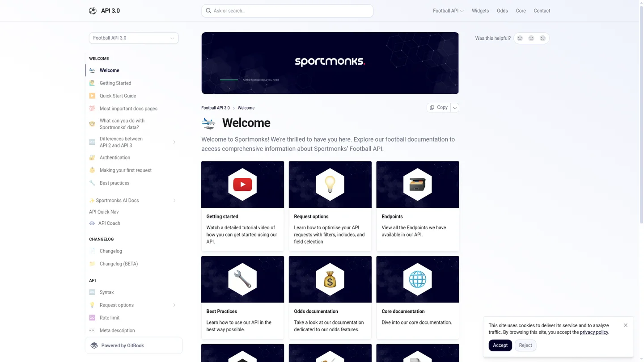Expand the Request options sidebar chevron
This screenshot has height=362, width=644.
pyautogui.click(x=174, y=305)
